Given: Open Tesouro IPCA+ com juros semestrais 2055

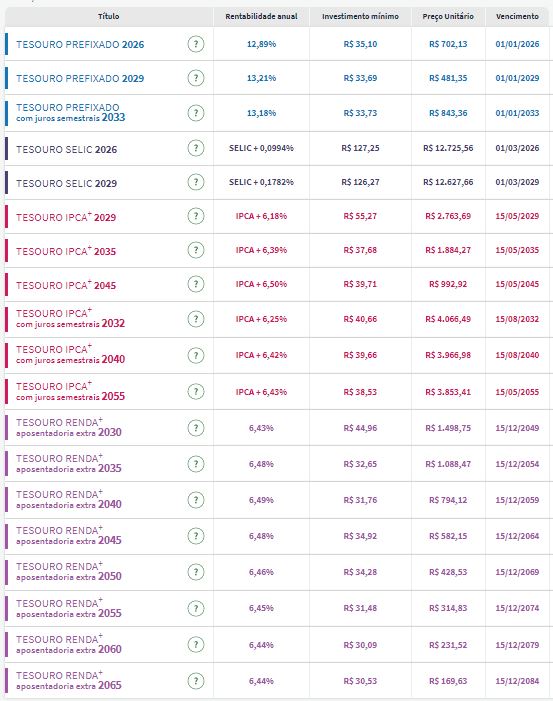Looking at the screenshot, I should click(71, 391).
